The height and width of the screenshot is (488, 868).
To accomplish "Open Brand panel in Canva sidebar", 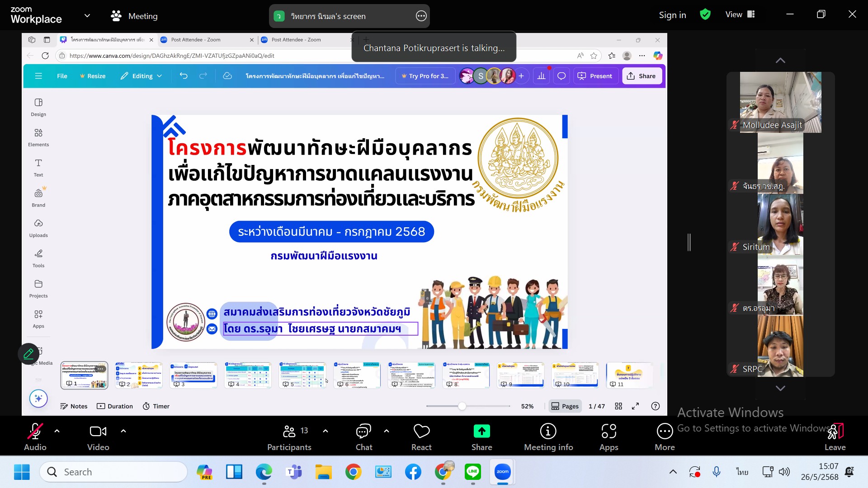I will point(38,198).
